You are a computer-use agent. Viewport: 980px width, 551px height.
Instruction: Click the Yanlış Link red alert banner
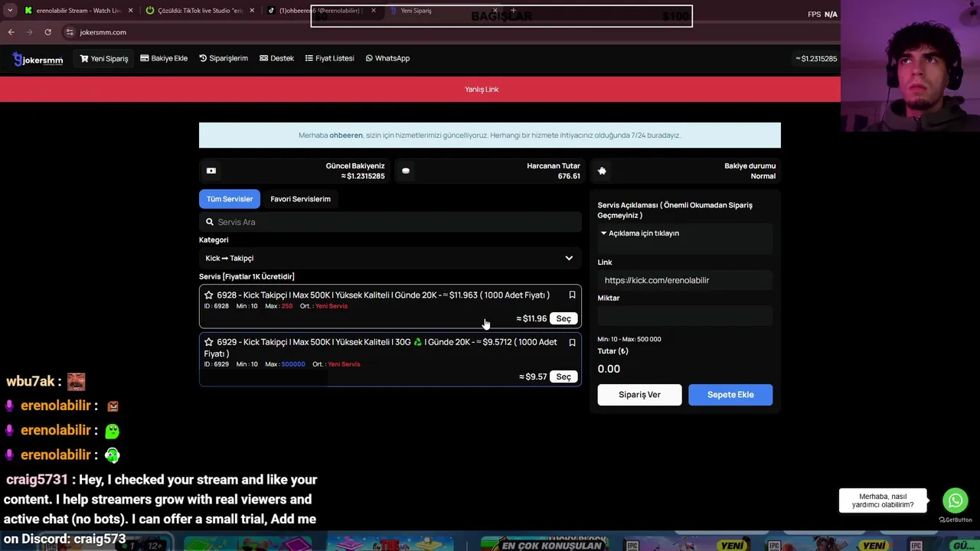click(x=420, y=90)
